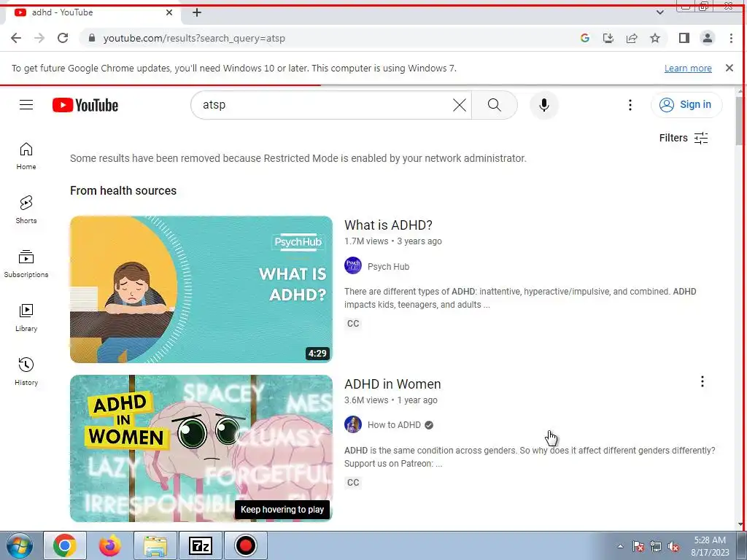Open a new tab with plus button

[197, 12]
